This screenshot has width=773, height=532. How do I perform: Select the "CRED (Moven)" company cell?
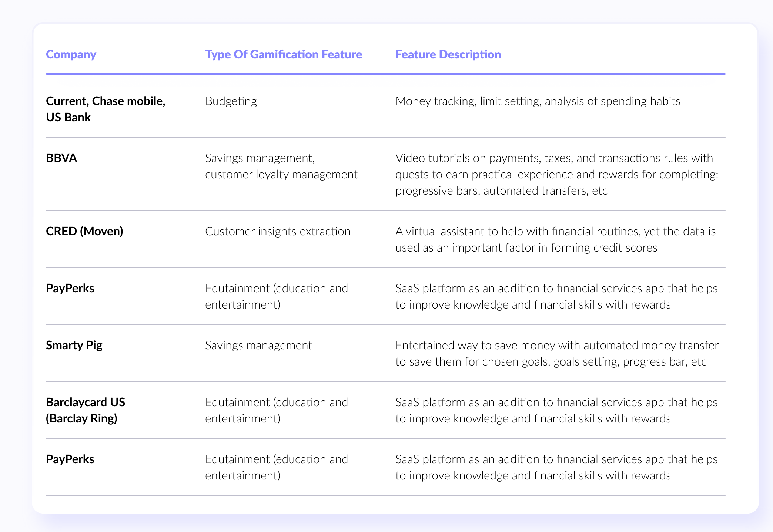(x=84, y=231)
